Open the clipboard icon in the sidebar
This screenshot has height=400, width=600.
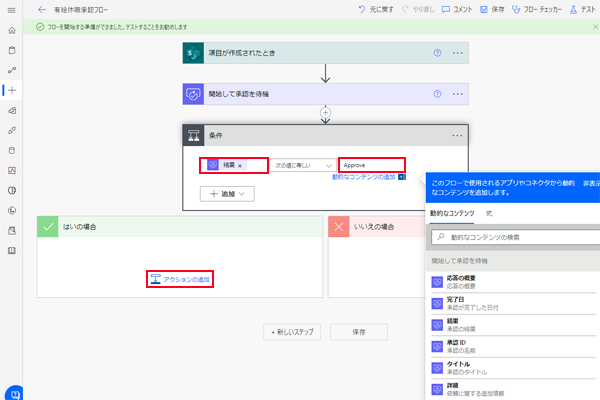(12, 50)
